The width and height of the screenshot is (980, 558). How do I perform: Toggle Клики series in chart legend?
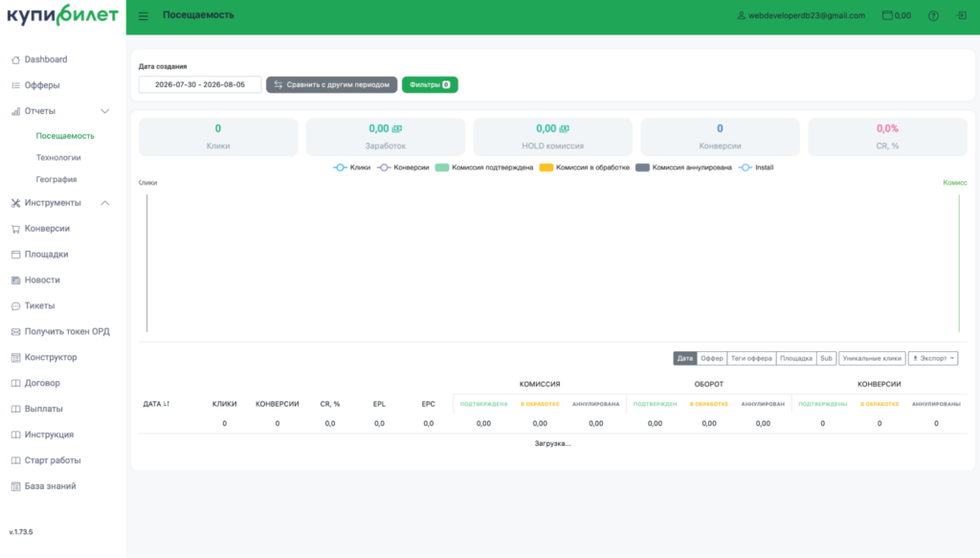click(352, 167)
